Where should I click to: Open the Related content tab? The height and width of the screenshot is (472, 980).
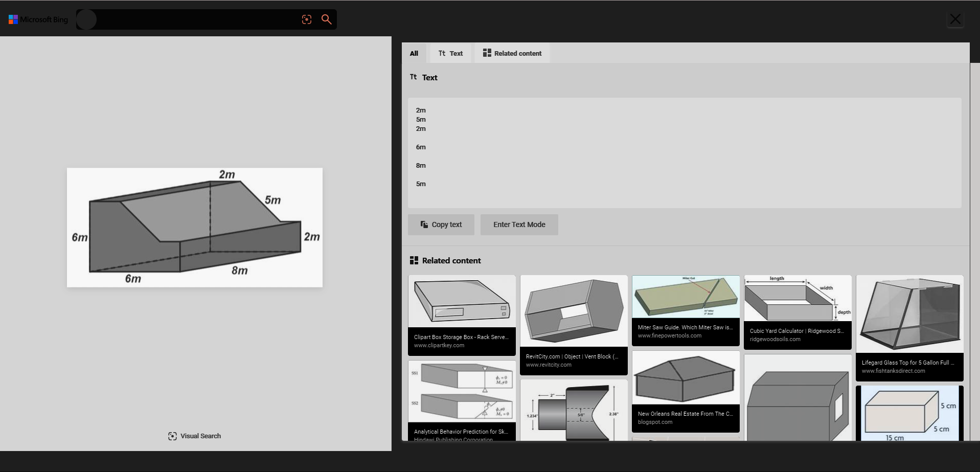[x=512, y=53]
